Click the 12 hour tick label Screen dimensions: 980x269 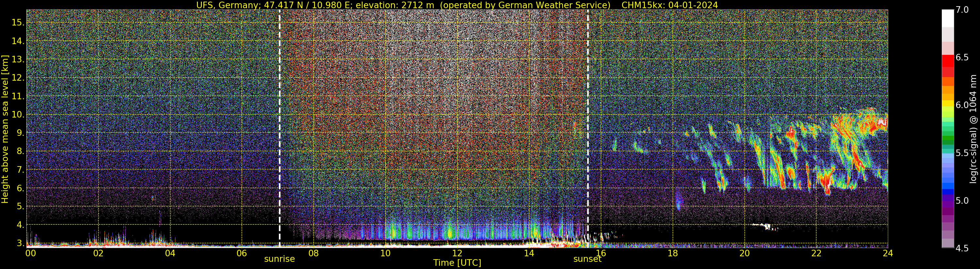coord(457,253)
